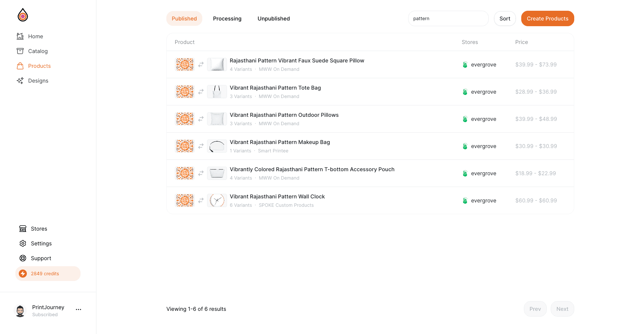This screenshot has width=644, height=334.
Task: Open Catalog from the sidebar
Action: pyautogui.click(x=32, y=51)
